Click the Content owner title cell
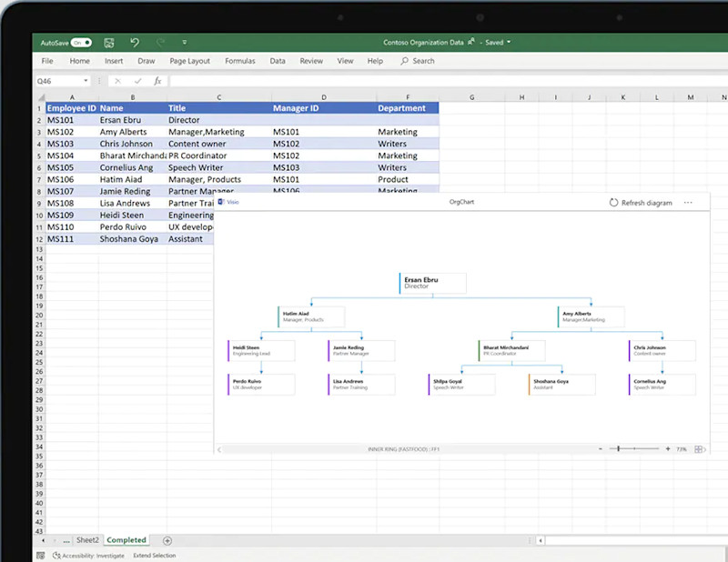 [219, 144]
